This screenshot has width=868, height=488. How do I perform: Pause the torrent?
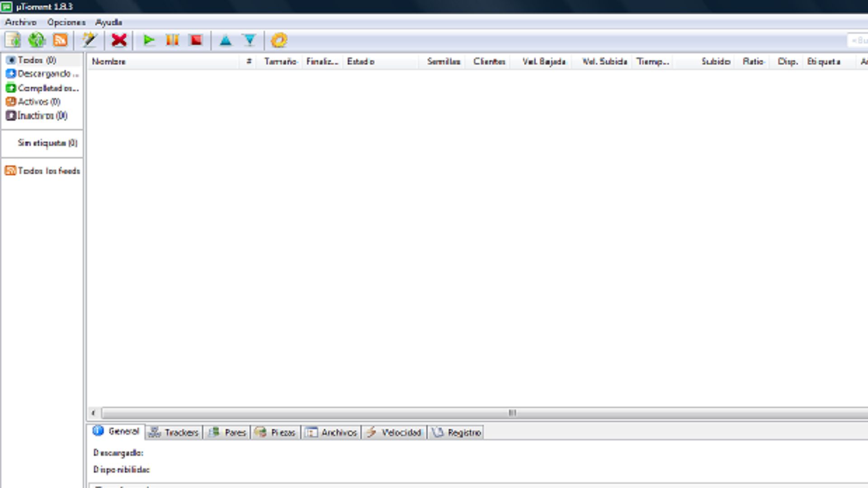(x=172, y=40)
